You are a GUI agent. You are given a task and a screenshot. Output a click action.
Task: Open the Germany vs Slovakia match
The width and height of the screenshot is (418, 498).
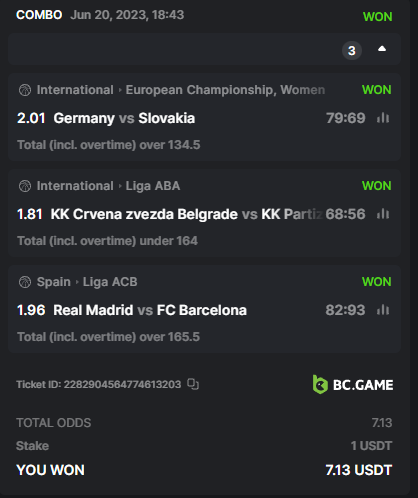coord(124,118)
